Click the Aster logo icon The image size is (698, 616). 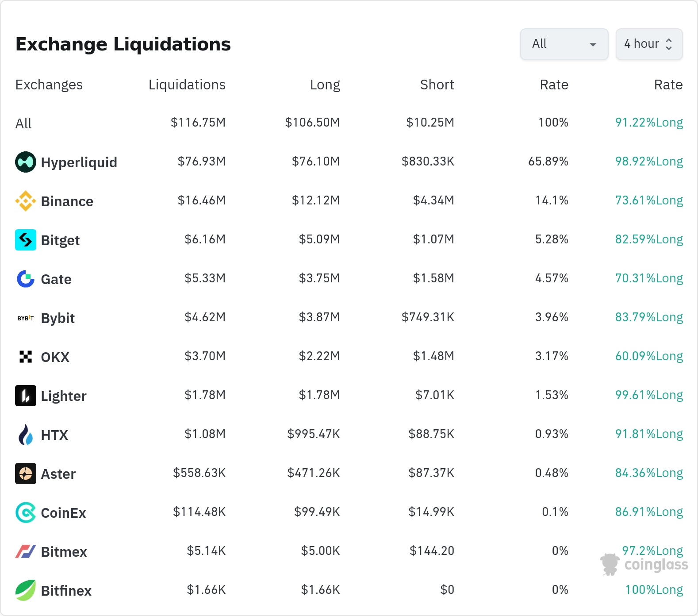pyautogui.click(x=26, y=474)
